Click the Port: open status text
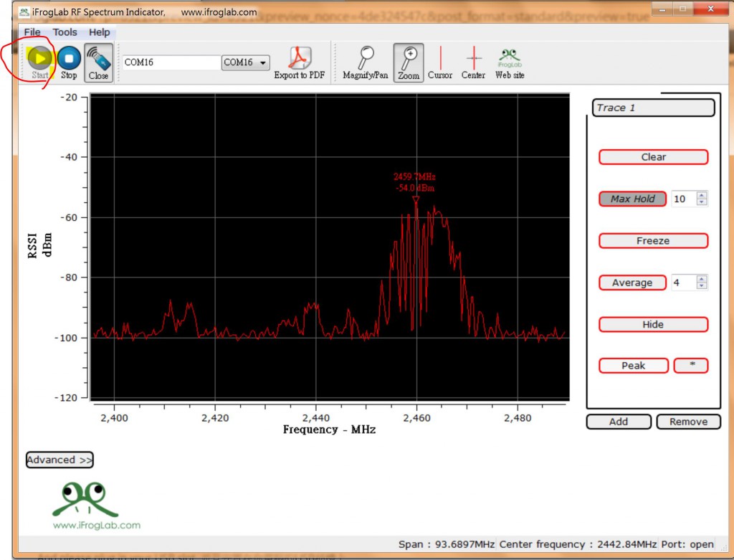This screenshot has width=734, height=560. (687, 544)
